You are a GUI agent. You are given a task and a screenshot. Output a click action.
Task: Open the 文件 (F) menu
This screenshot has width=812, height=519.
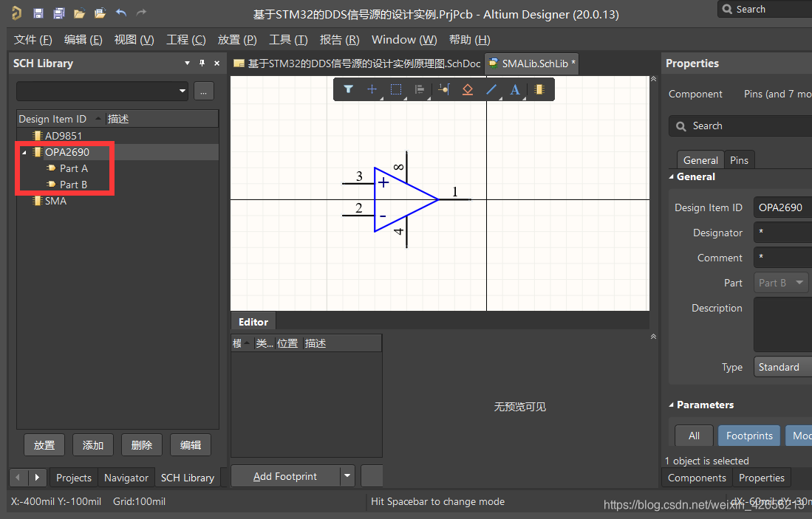33,40
